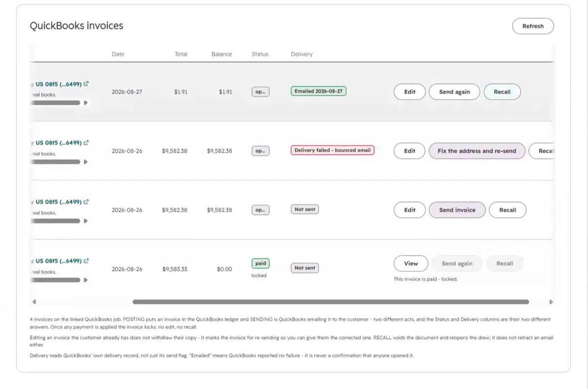Click the locked label under the paid badge
The image size is (588, 389).
pyautogui.click(x=259, y=275)
